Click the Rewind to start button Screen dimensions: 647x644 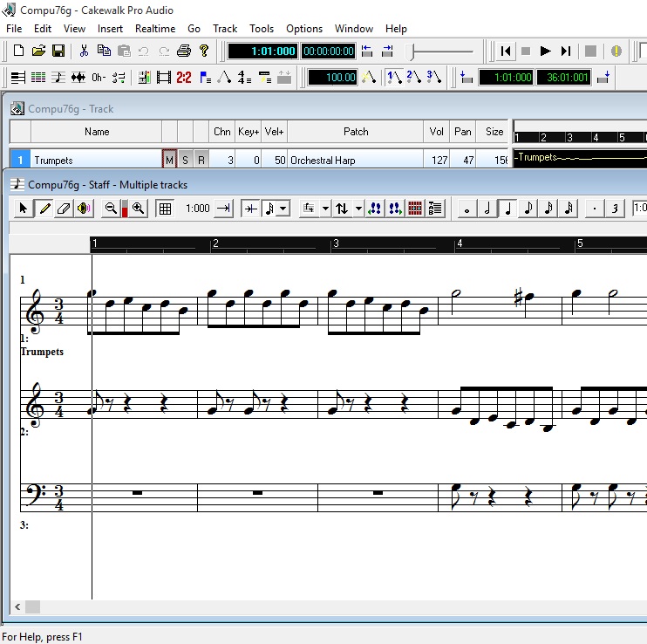pos(506,51)
